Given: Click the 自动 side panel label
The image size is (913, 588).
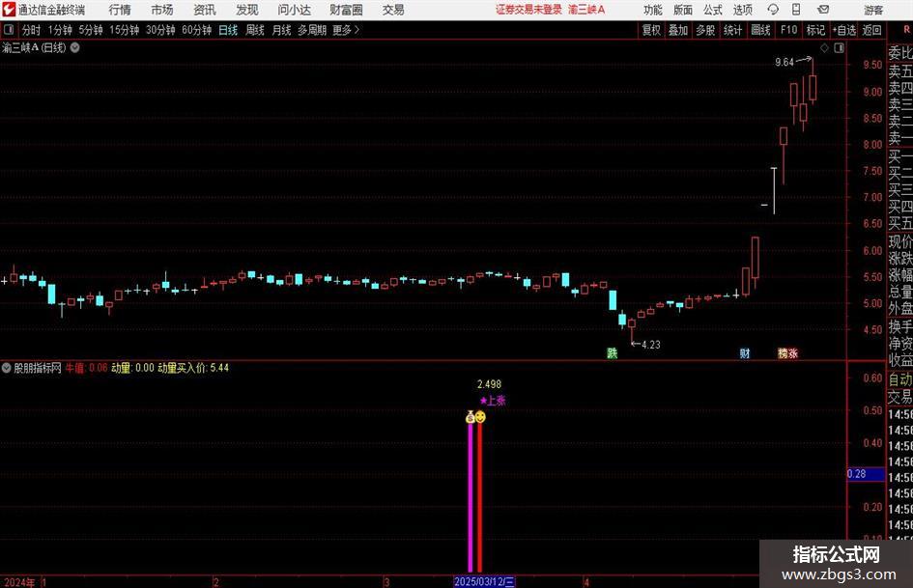Looking at the screenshot, I should pos(900,379).
